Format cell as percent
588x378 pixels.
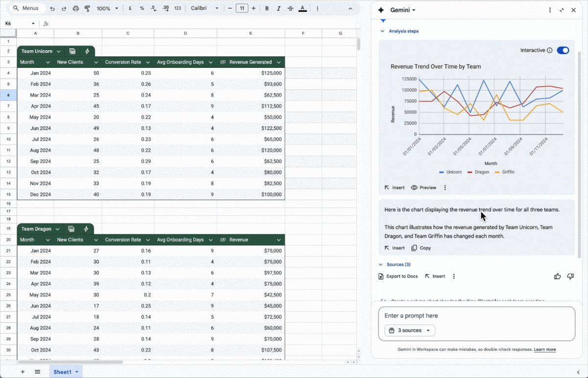[142, 8]
